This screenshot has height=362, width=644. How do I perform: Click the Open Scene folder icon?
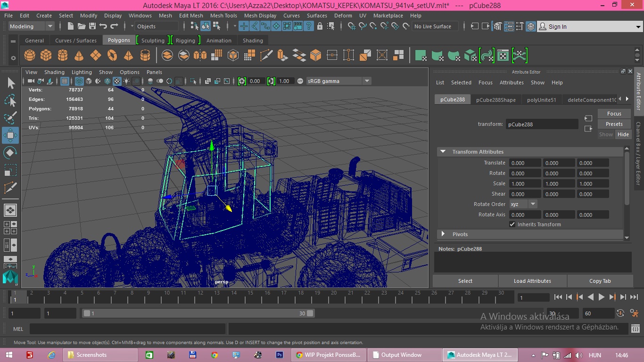[82, 26]
